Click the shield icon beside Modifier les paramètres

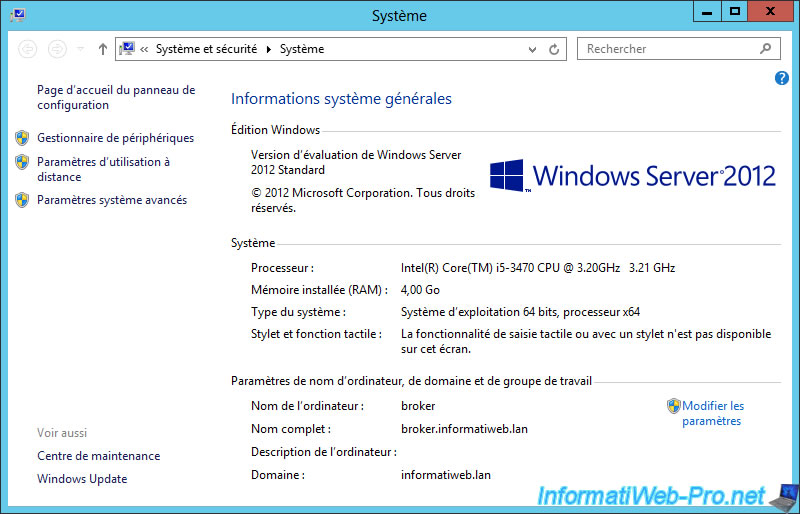[674, 406]
